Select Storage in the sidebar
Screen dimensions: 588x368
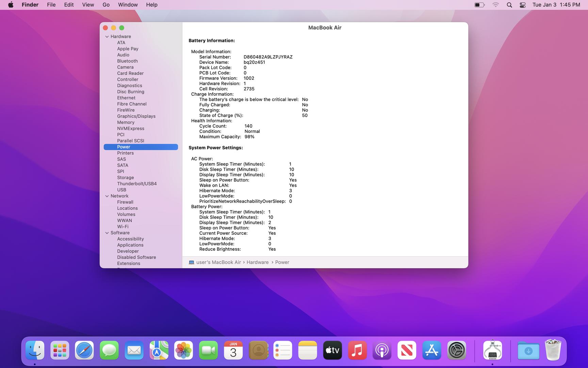tap(126, 178)
